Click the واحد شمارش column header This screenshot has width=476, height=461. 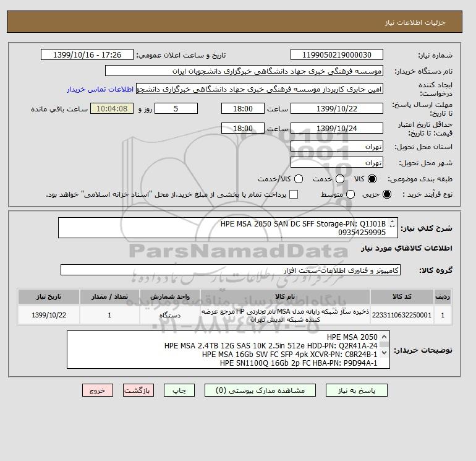170,296
